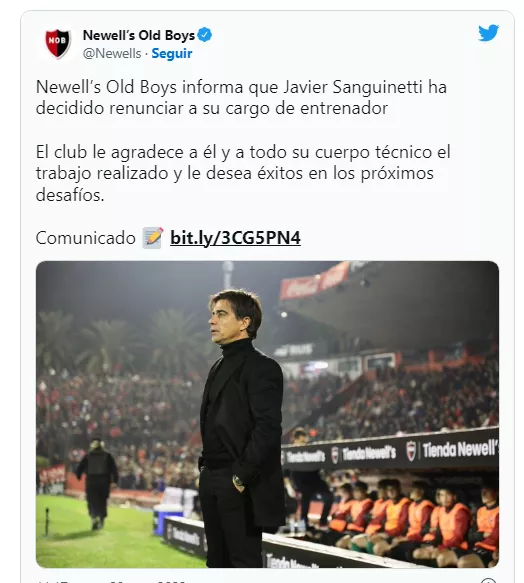Click the person walking on the pitch
Screen dimensions: 524x583
97,483
